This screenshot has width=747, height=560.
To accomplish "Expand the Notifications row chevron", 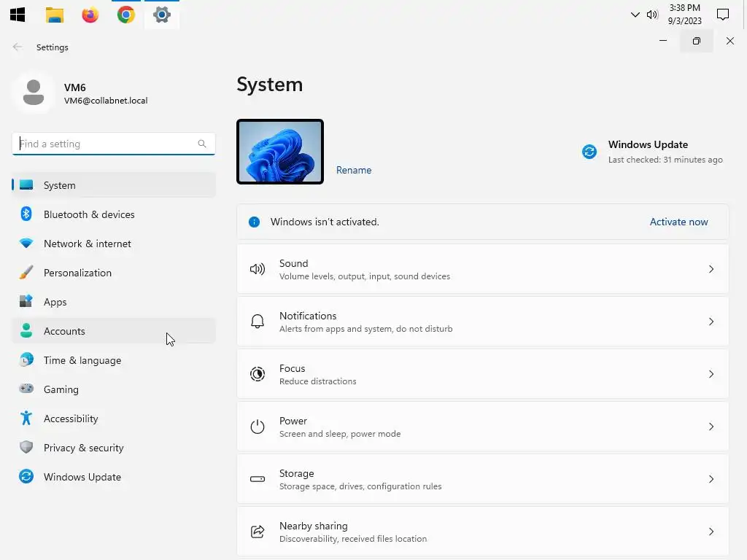I will click(711, 322).
